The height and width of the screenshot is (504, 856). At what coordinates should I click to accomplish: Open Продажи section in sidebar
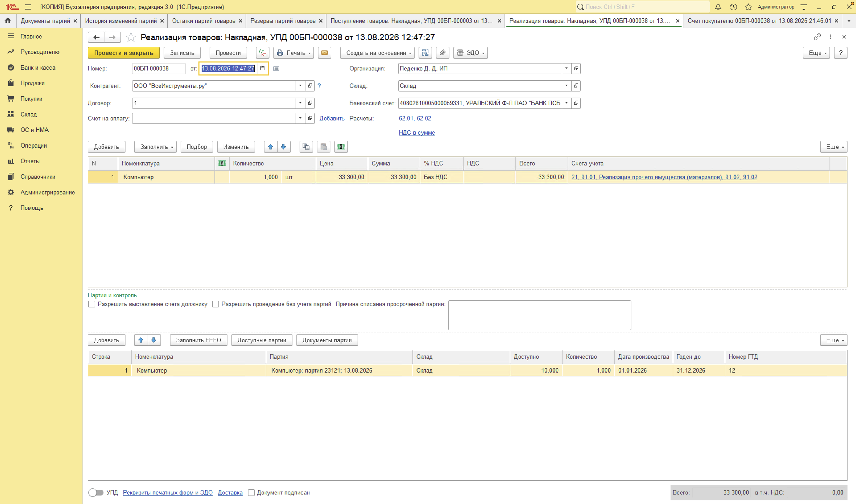coord(32,83)
